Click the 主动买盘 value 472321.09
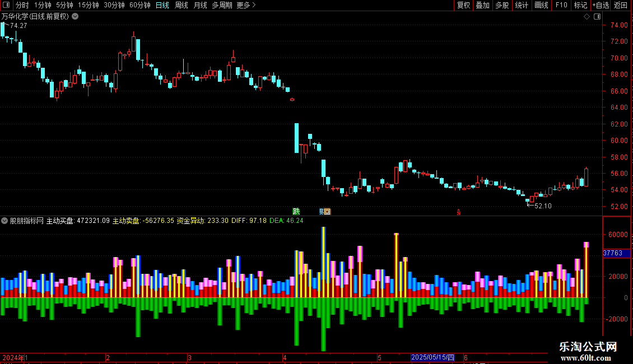This screenshot has width=633, height=364. pos(93,221)
